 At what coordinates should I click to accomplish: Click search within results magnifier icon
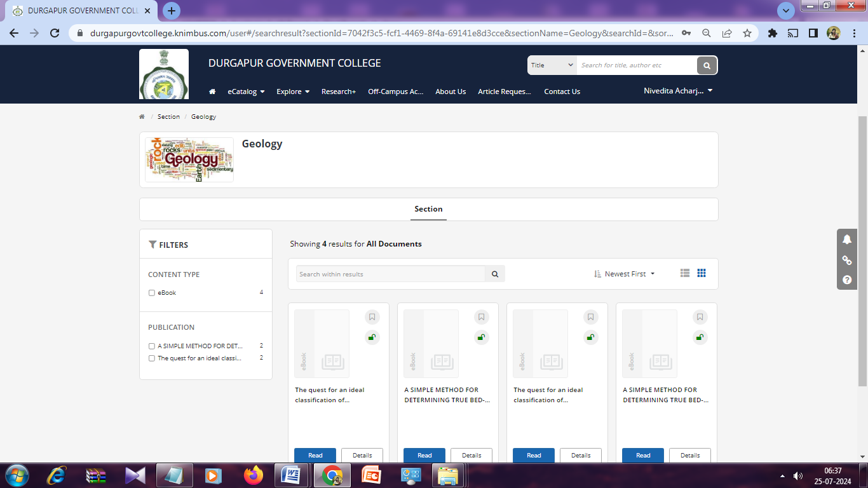click(x=495, y=274)
